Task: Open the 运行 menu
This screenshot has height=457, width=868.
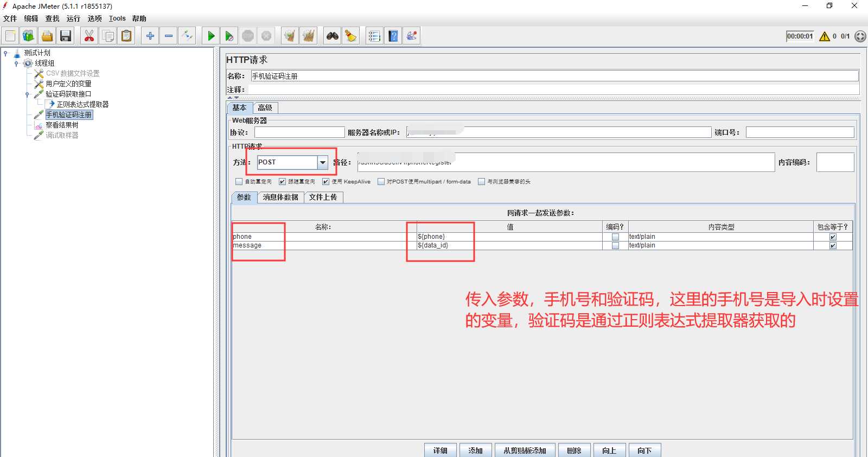Action: coord(74,18)
